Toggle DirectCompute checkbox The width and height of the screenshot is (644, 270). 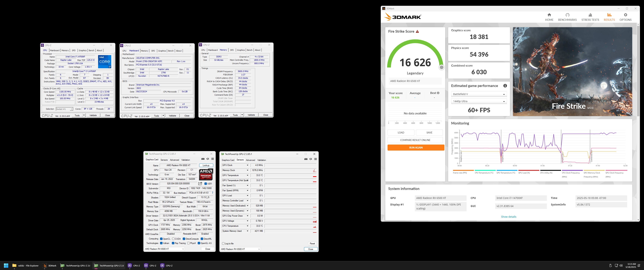click(x=184, y=239)
